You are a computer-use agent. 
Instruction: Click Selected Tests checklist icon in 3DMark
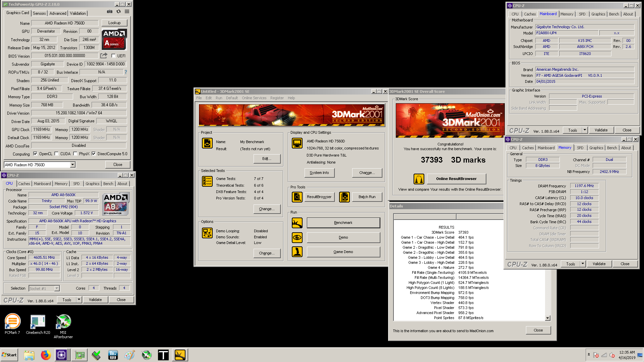(x=207, y=181)
